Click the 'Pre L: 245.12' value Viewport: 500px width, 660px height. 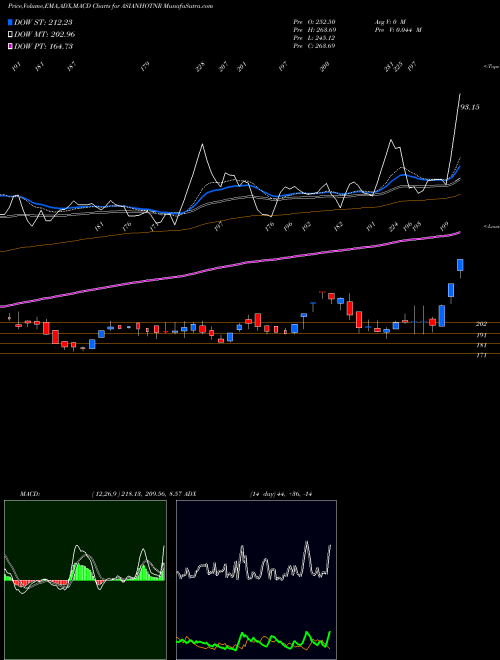314,38
